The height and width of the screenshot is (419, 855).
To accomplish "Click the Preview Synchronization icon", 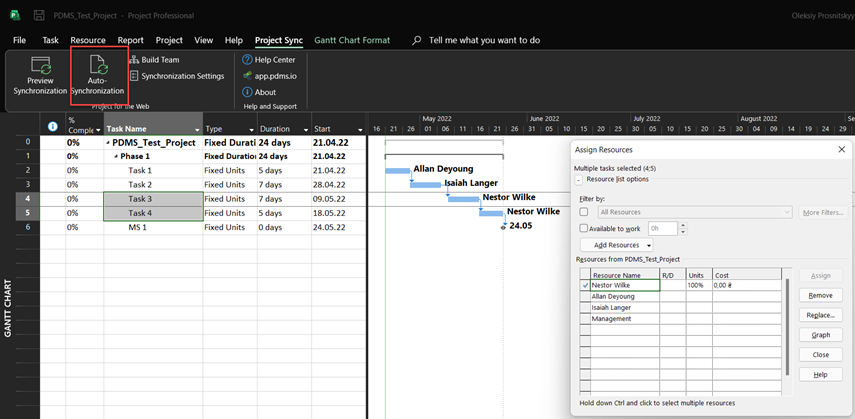I will tap(40, 65).
